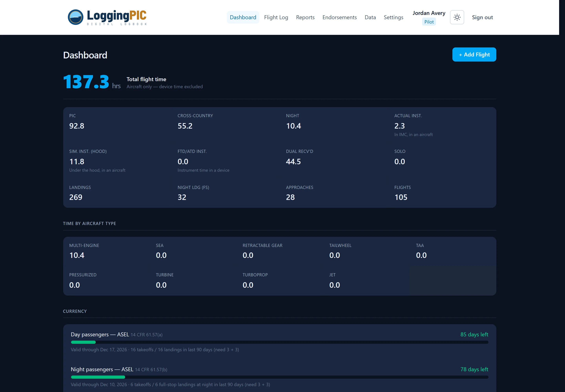Click the Aircraft only — device time excluded note
Viewport: 565px width, 392px height.
coord(164,87)
